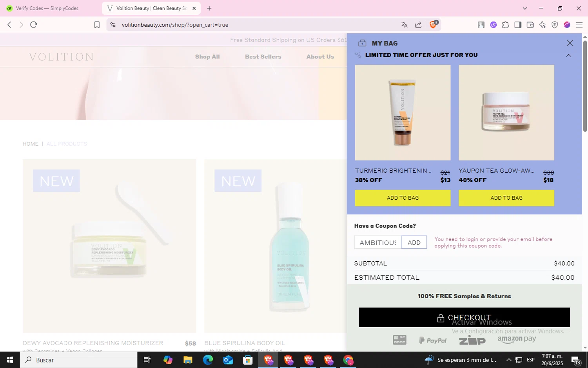Apply the coupon with the ADD button
Image resolution: width=588 pixels, height=368 pixels.
[414, 242]
